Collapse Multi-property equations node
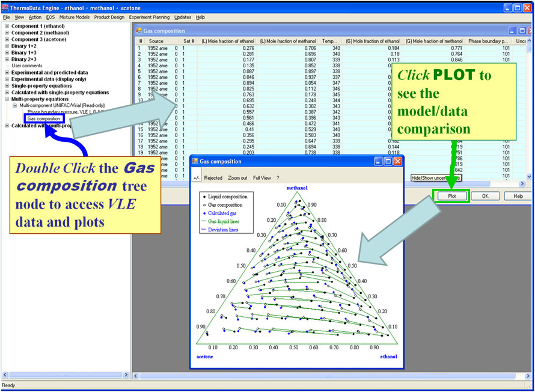535x392 pixels. (7, 99)
